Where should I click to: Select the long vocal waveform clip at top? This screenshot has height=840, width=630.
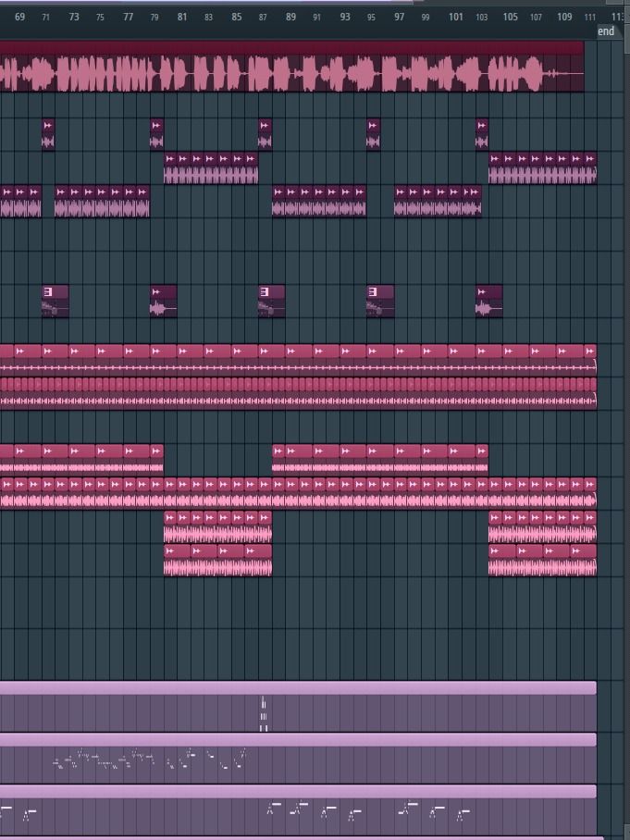(x=292, y=67)
